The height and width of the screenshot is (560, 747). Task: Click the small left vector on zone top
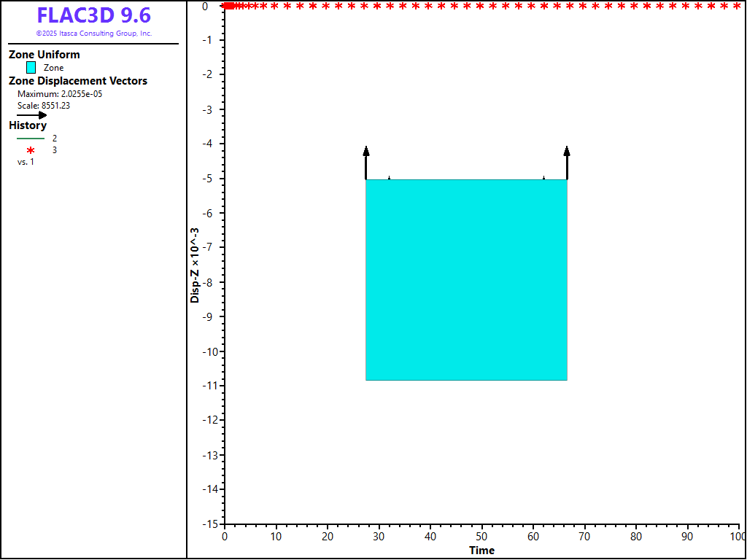pyautogui.click(x=389, y=177)
